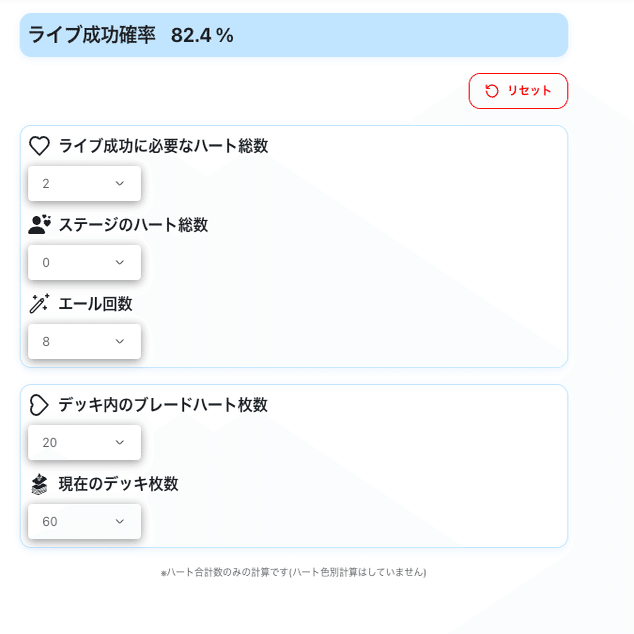
Task: Click the chevron on the stage hearts selector
Action: click(120, 263)
